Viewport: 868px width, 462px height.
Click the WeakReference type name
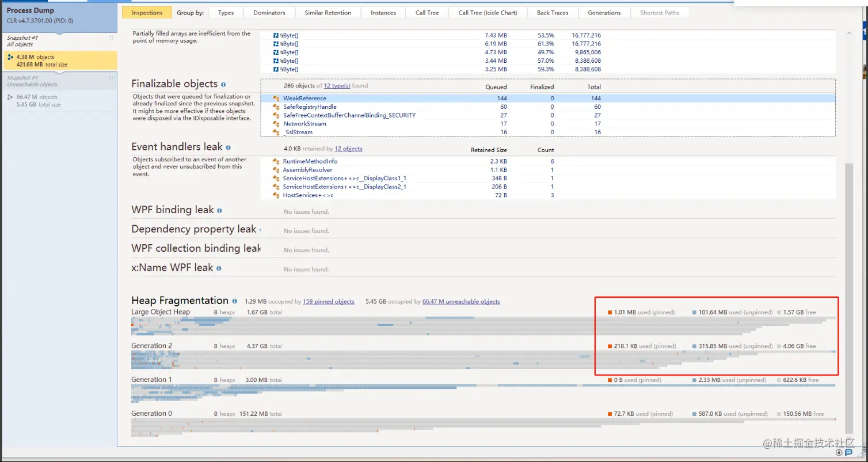[x=304, y=99]
